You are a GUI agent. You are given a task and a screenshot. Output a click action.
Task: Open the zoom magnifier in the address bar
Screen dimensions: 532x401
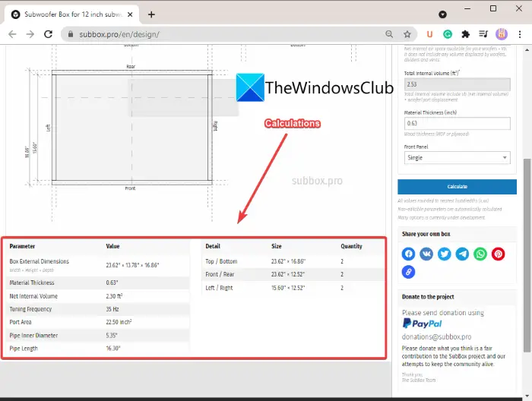[389, 34]
